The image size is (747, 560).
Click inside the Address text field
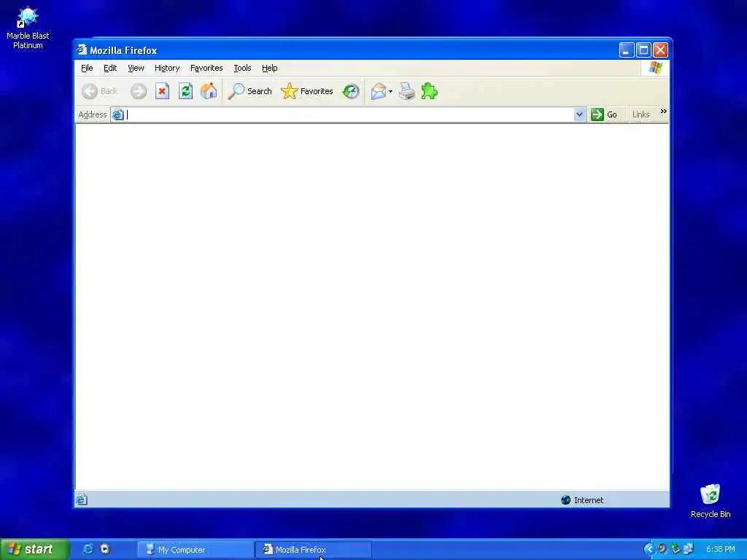[x=349, y=114]
